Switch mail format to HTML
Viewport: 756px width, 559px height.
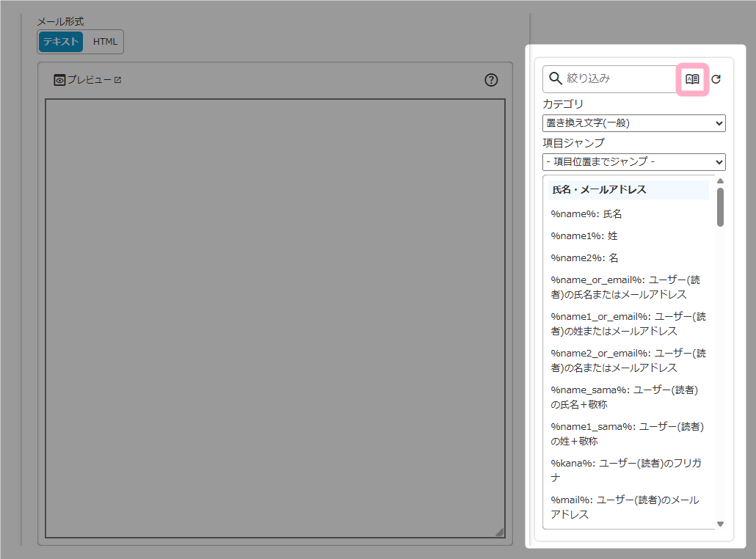pos(105,42)
